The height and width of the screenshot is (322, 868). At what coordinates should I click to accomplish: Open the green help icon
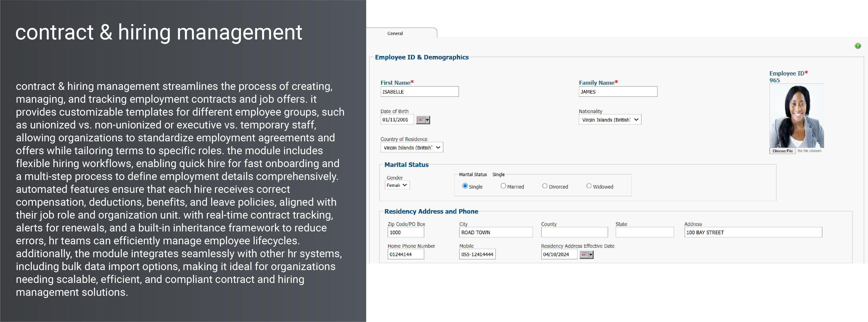click(x=858, y=46)
